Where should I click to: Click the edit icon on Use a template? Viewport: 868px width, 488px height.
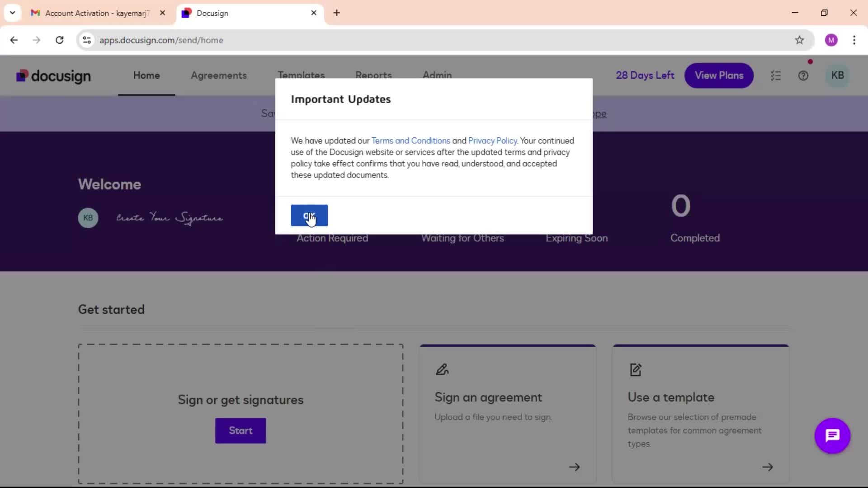coord(636,370)
